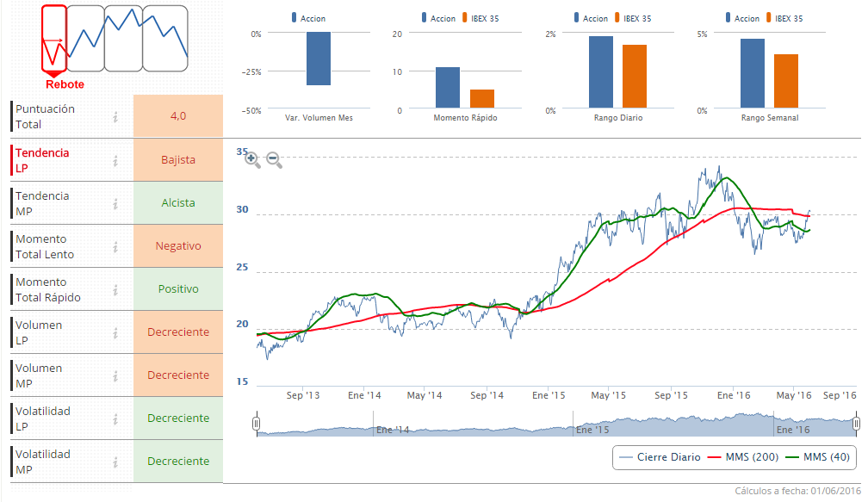Click info icon beside Volumen MP

115,375
